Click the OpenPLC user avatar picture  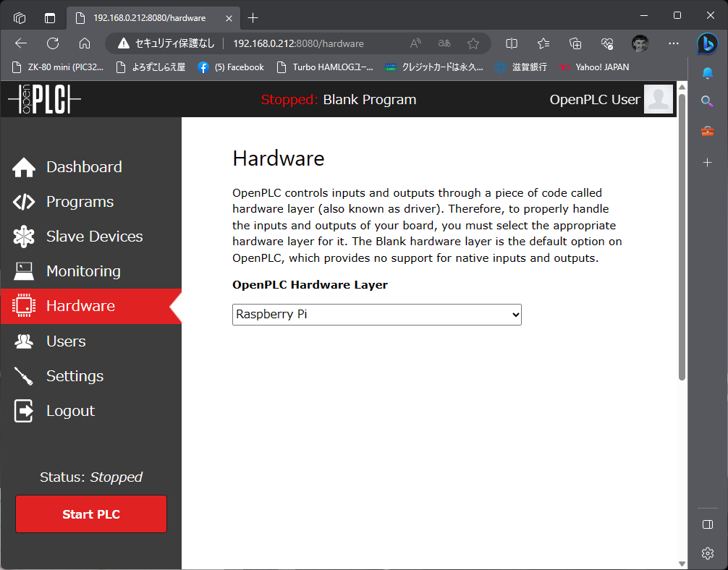[659, 99]
